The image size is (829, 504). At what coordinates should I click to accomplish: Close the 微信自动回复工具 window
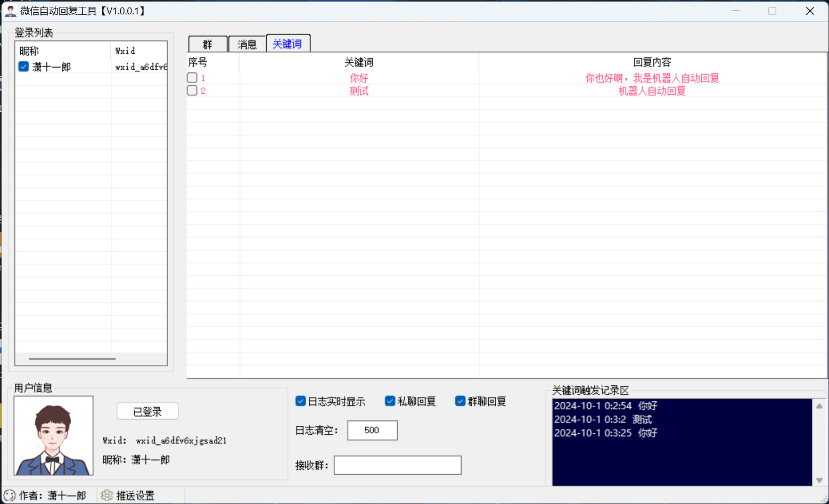pyautogui.click(x=810, y=11)
